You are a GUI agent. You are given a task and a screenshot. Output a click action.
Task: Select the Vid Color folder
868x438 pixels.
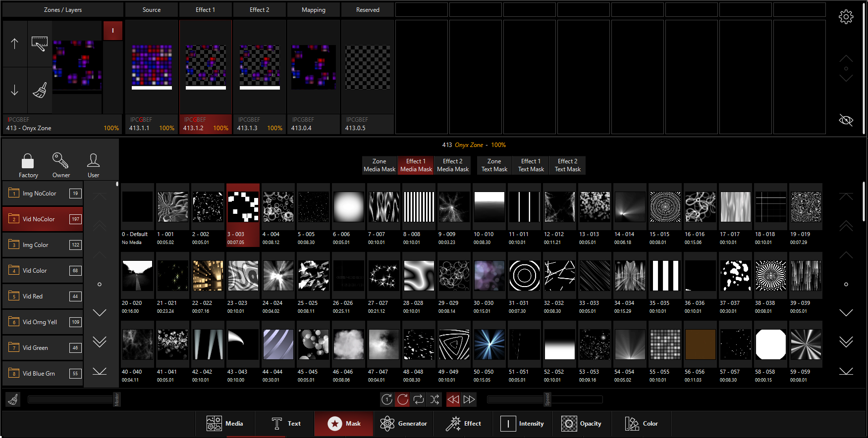[x=43, y=271]
